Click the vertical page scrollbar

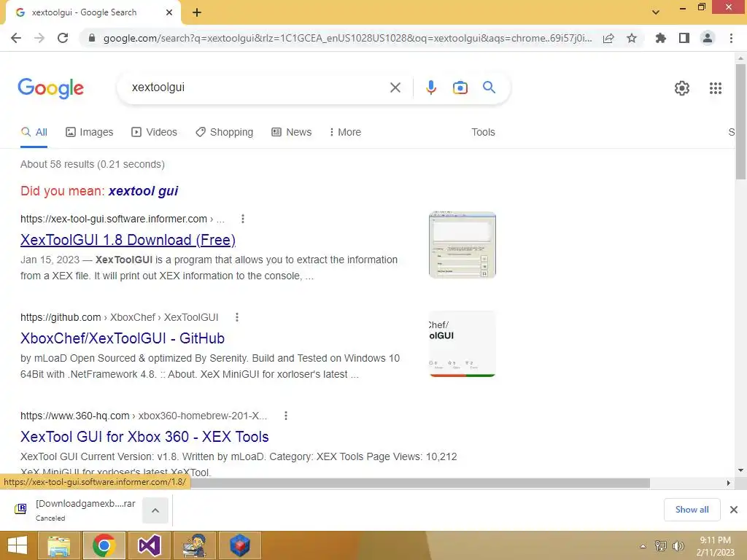coord(740,122)
